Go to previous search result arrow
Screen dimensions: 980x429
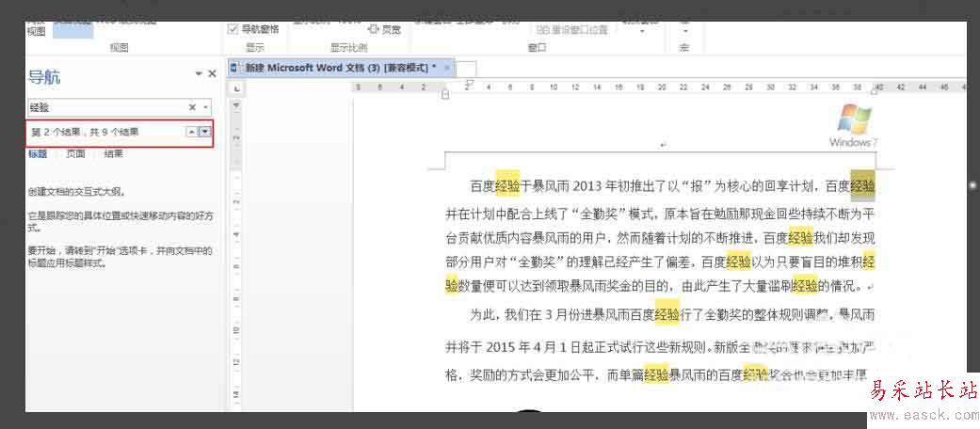click(x=192, y=133)
